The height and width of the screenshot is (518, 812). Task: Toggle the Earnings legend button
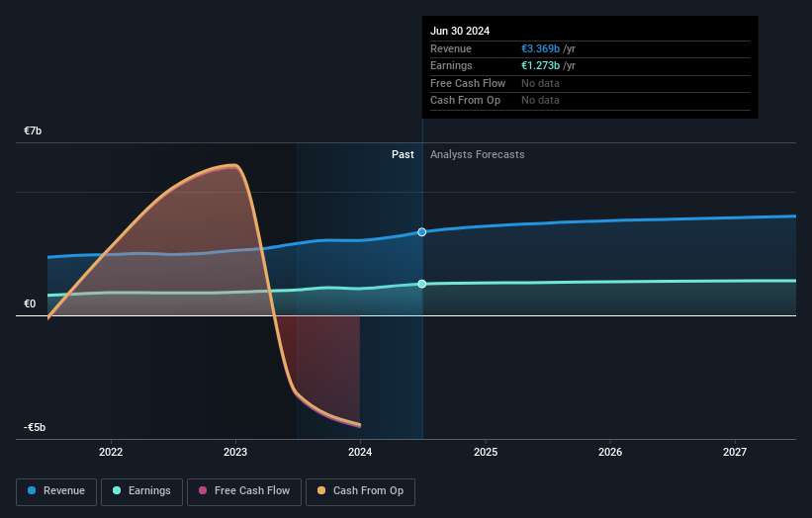[141, 491]
